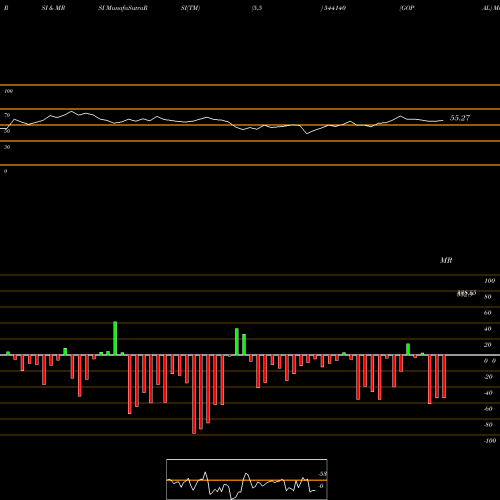Select the MR axis label 60
Viewport: 500px width, 500px height.
click(488, 313)
